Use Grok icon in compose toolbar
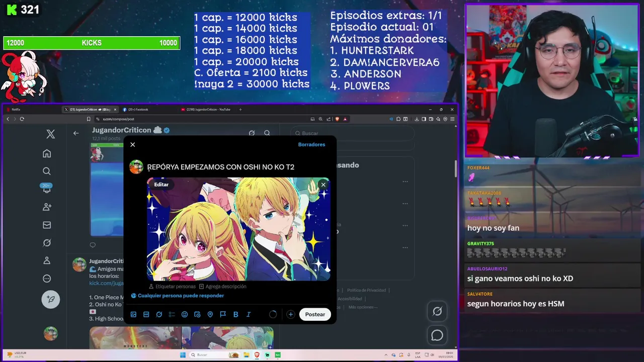The width and height of the screenshot is (644, 362). (x=159, y=314)
